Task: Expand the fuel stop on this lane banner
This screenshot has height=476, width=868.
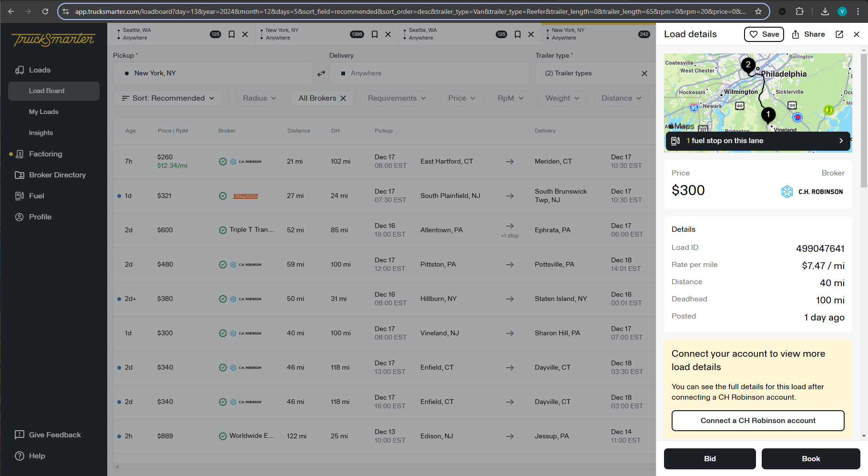Action: coord(757,141)
